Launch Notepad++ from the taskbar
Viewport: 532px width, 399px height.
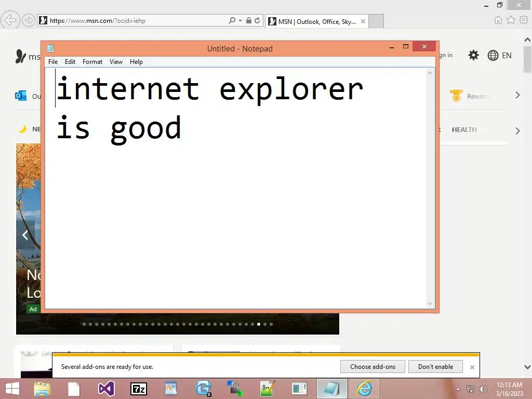pyautogui.click(x=267, y=389)
